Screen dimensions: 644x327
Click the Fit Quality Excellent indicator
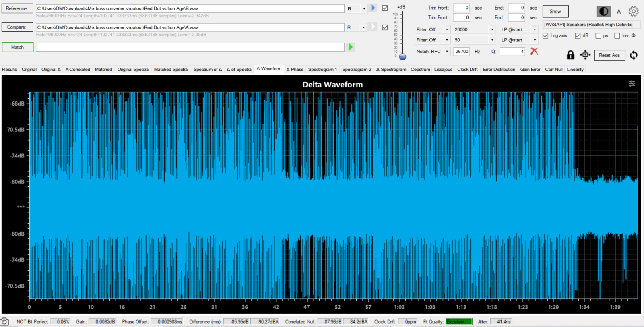pos(459,322)
